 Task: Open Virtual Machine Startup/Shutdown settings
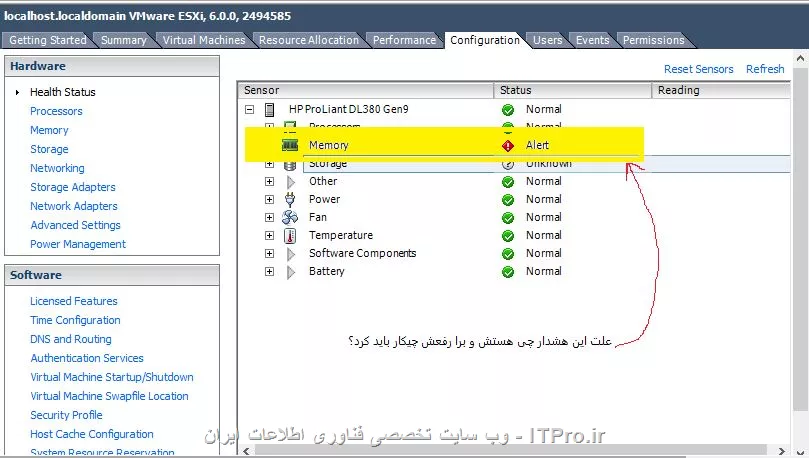click(x=111, y=378)
